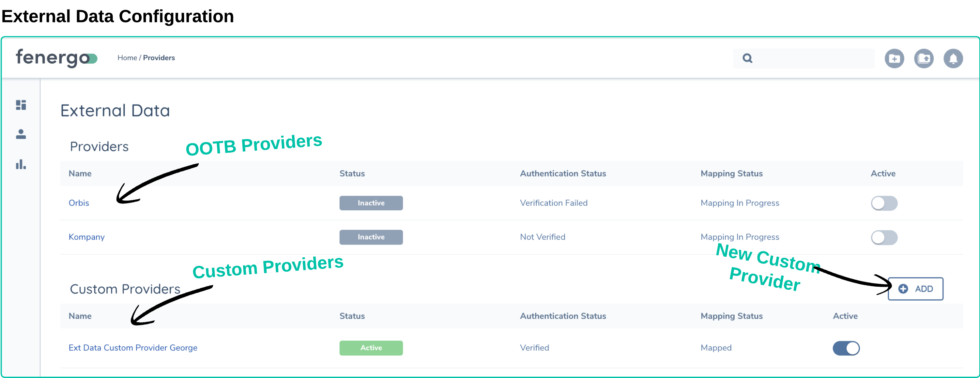Disable Ext Data Custom Provider George
The image size is (980, 378).
846,348
